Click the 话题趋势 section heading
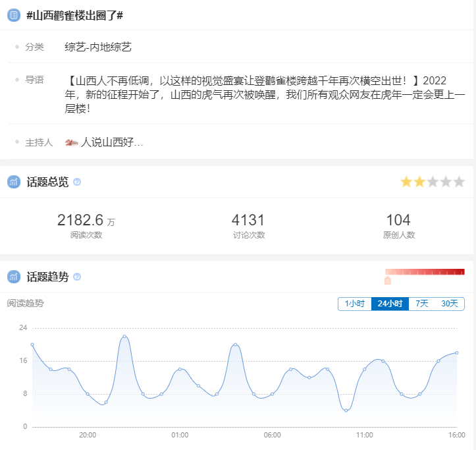 47,277
